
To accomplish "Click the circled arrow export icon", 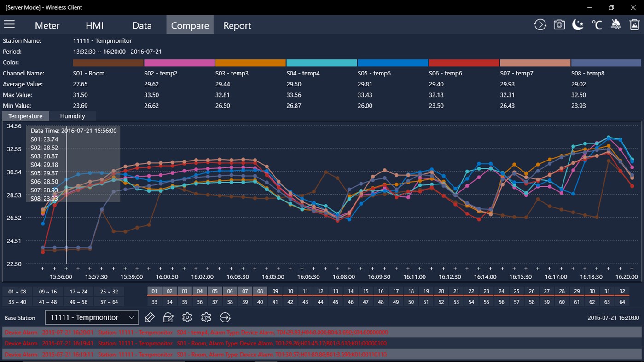I will click(225, 317).
